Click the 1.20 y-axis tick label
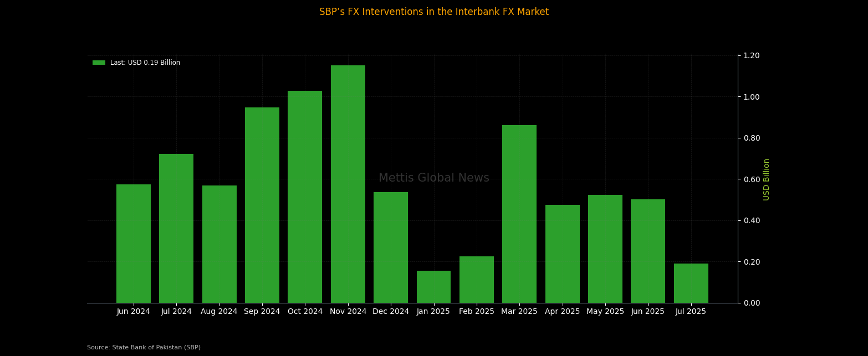Viewport: 868px width, 356px height. tap(751, 55)
